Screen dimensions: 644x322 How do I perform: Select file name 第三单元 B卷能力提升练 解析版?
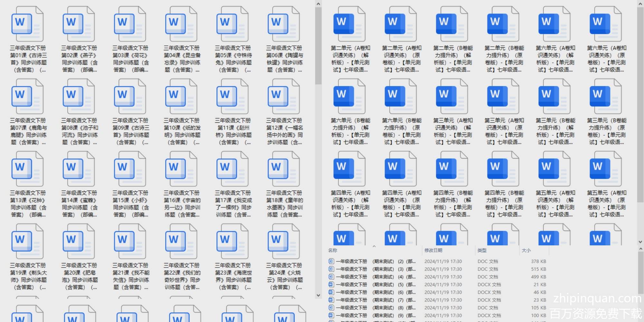click(555, 131)
